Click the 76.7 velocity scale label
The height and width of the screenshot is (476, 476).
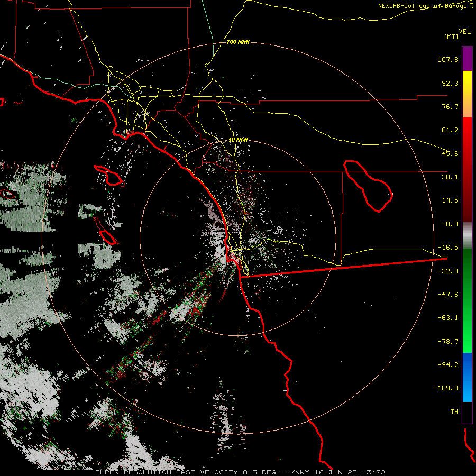pos(450,106)
